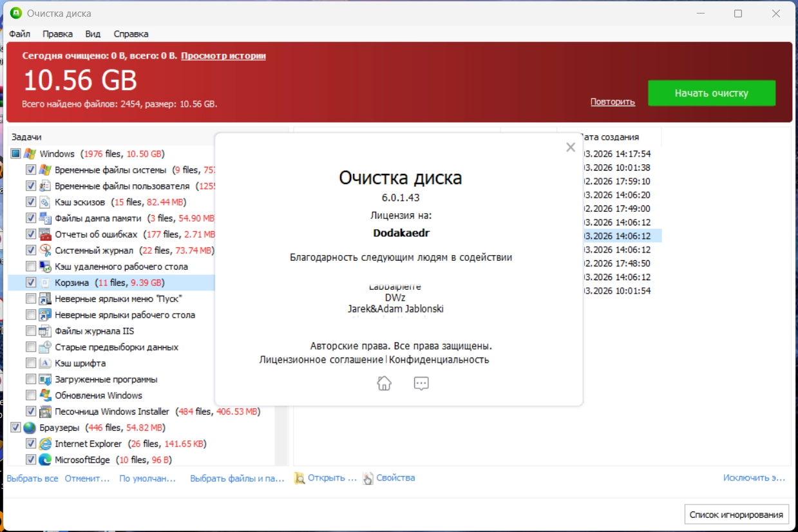Click the Открыть folder icon
This screenshot has height=532, width=798.
299,478
